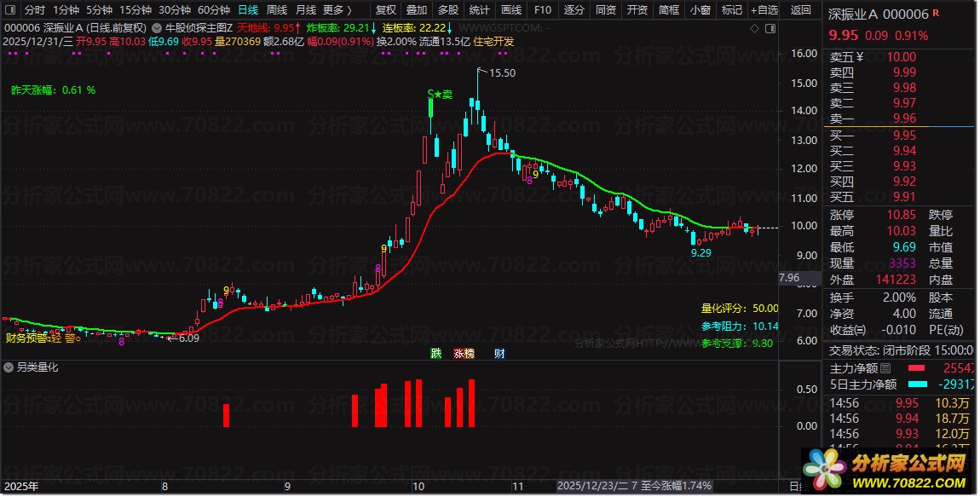Viewport: 980px width, 497px height.
Task: Toggle the side panel icon at chart top-right
Action: [x=770, y=28]
